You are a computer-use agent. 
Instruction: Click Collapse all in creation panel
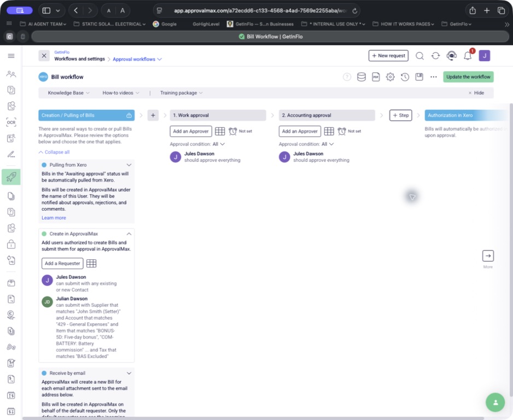54,152
